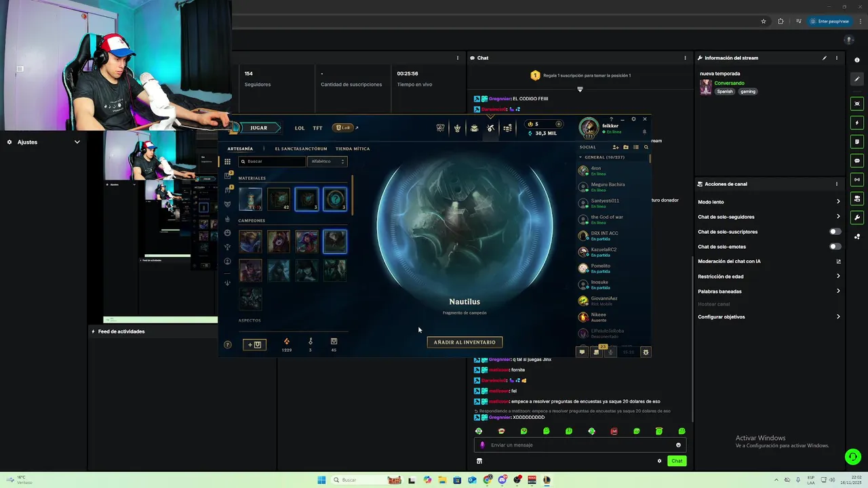Open League social settings gear icon
This screenshot has width=868, height=488.
click(646, 352)
